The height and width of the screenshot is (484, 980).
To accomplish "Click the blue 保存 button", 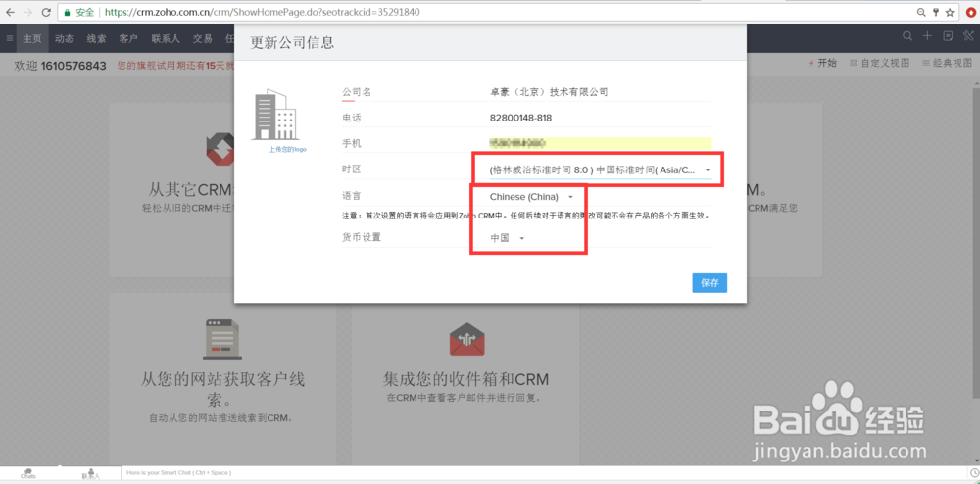I will [710, 283].
